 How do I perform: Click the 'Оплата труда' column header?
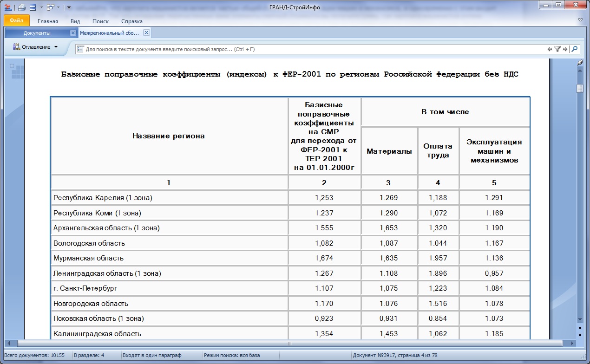[x=438, y=150]
